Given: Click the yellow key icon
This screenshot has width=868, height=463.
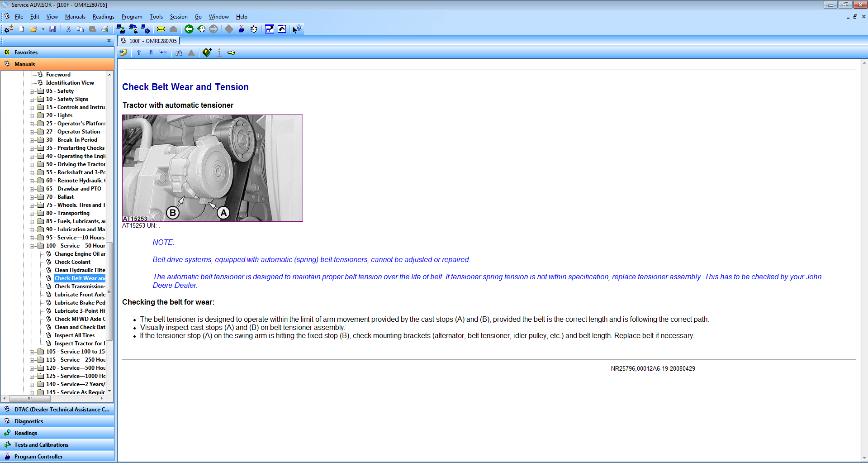Looking at the screenshot, I should point(231,53).
